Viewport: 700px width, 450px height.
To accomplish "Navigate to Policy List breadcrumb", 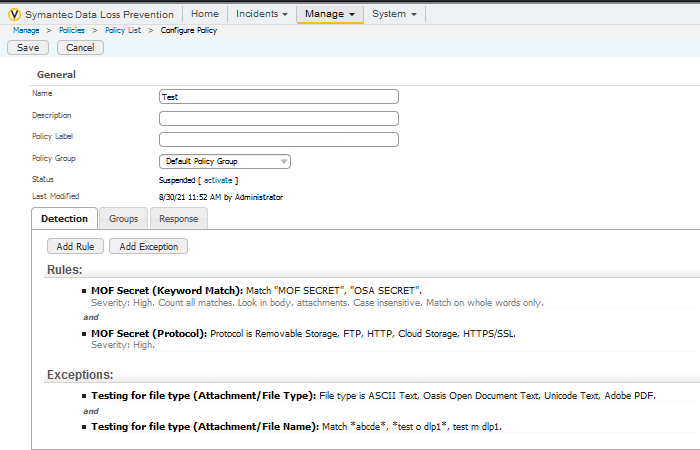I will (x=125, y=31).
